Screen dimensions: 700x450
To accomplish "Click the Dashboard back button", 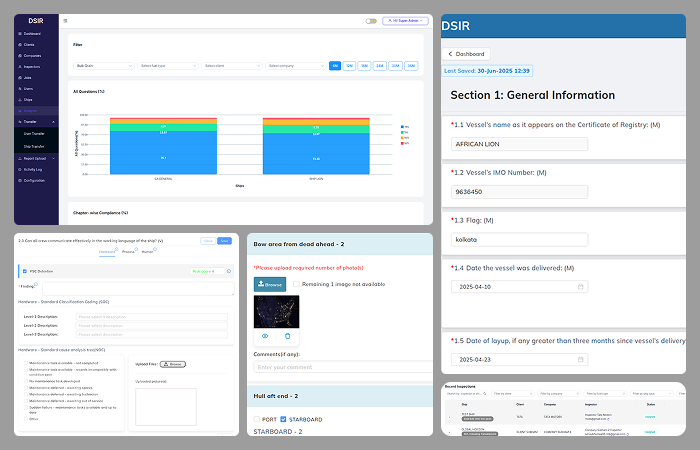I will pos(466,53).
